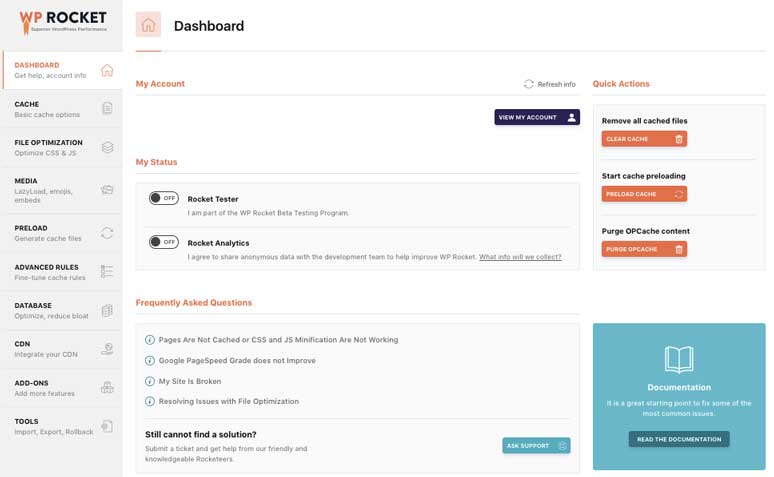Open FAQ 'Resolving Issues with File Optimization'

point(229,401)
